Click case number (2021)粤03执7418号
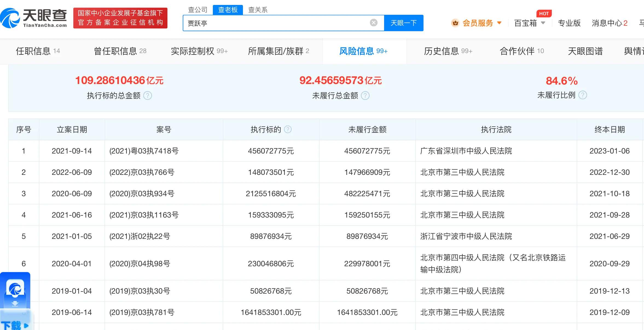The width and height of the screenshot is (644, 330). click(x=144, y=151)
